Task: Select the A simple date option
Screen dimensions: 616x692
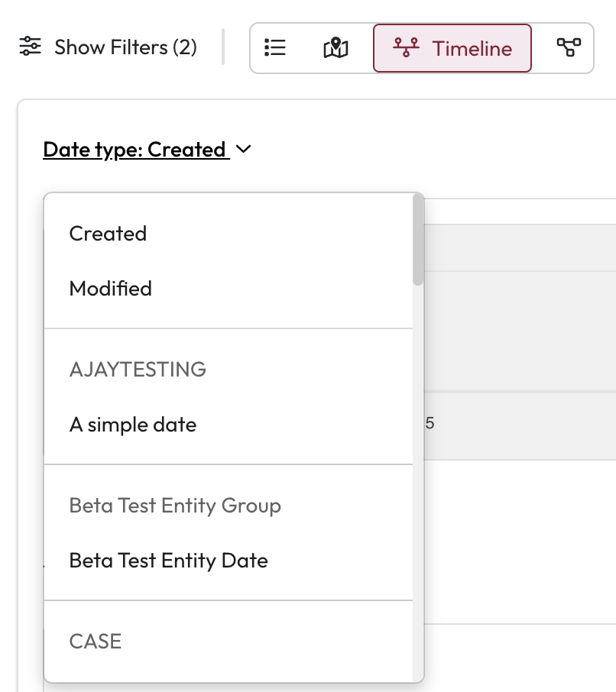Action: [x=133, y=425]
